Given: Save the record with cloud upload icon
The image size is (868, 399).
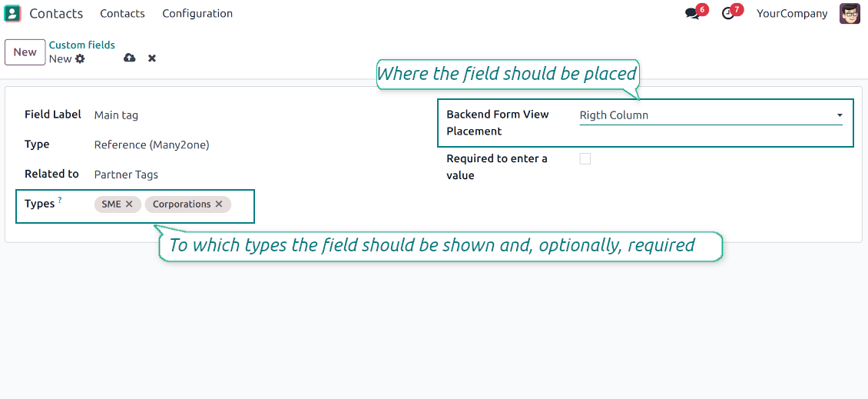Looking at the screenshot, I should (130, 58).
